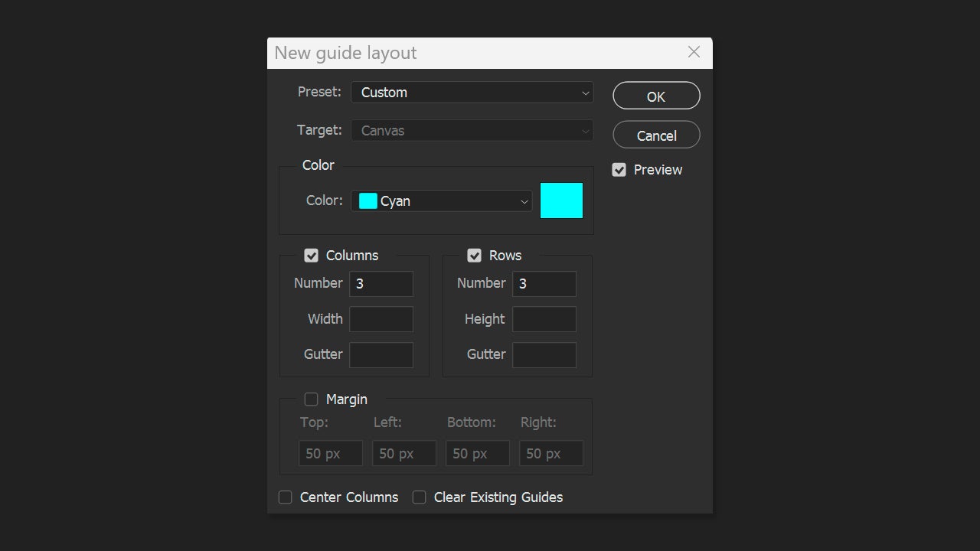Click the large cyan color swatch
Viewport: 980px width, 551px height.
[562, 201]
